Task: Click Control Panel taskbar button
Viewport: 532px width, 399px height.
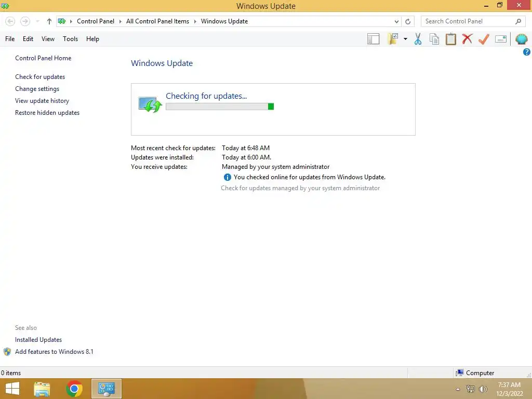Action: point(107,389)
